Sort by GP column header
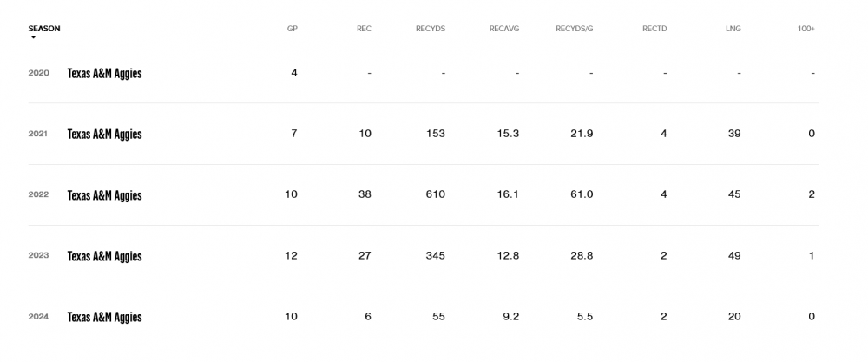Image resolution: width=868 pixels, height=362 pixels. [x=293, y=29]
